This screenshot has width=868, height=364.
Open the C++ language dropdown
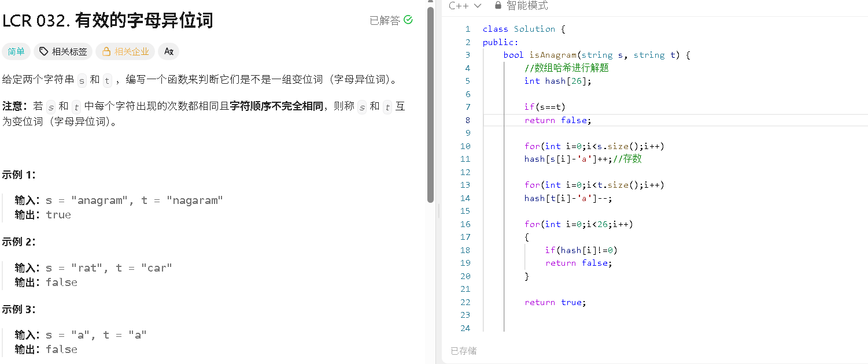(x=465, y=6)
